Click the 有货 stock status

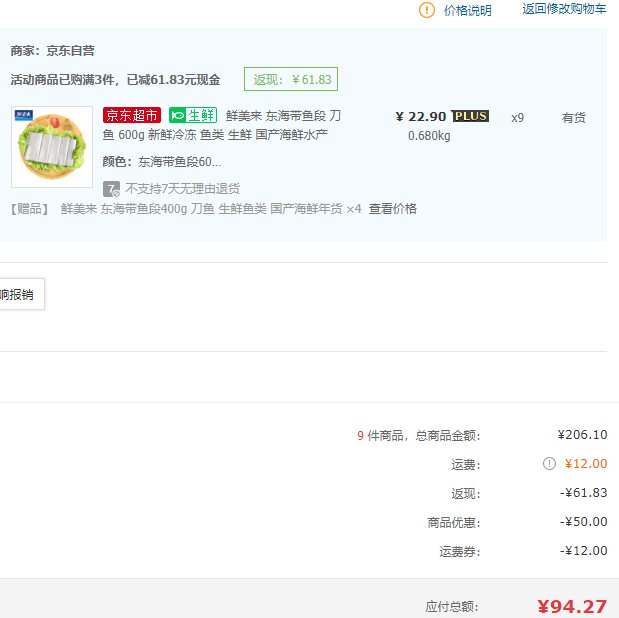point(573,117)
